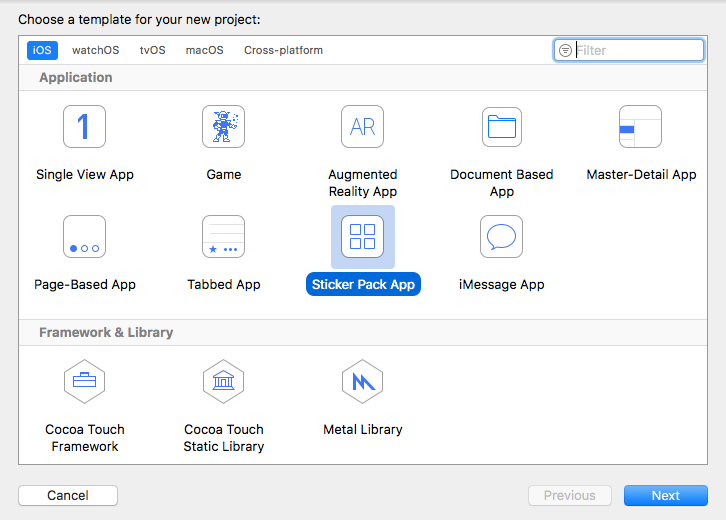This screenshot has width=726, height=520.
Task: Open the macOS platform tab
Action: [x=205, y=50]
